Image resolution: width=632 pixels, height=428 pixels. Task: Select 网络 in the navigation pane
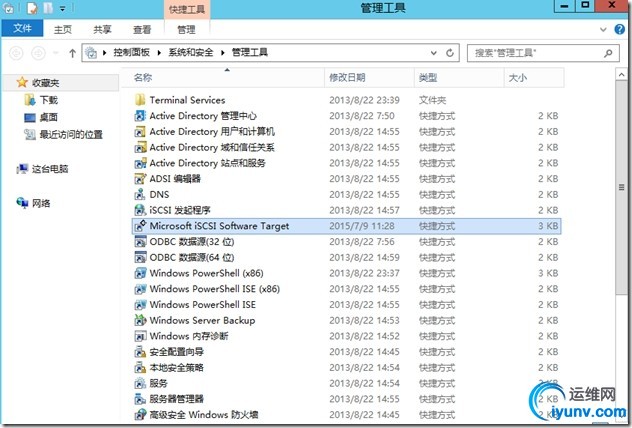33,203
